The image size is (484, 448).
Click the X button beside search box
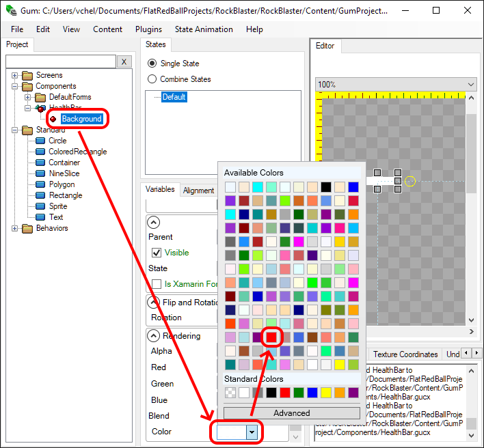click(124, 61)
